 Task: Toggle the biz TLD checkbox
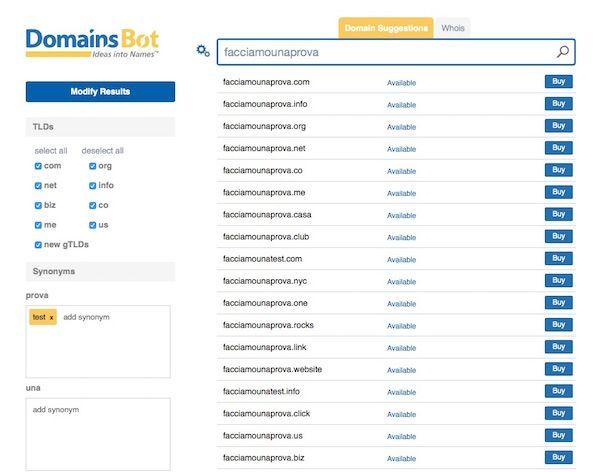pos(38,205)
